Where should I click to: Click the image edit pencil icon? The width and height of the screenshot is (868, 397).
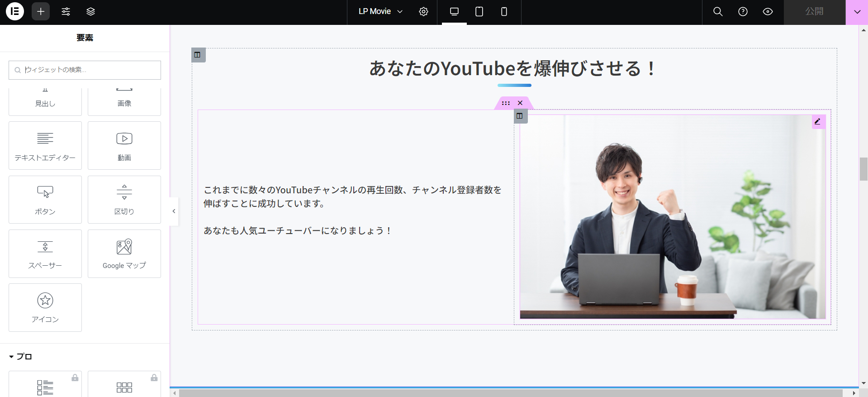[x=818, y=122]
